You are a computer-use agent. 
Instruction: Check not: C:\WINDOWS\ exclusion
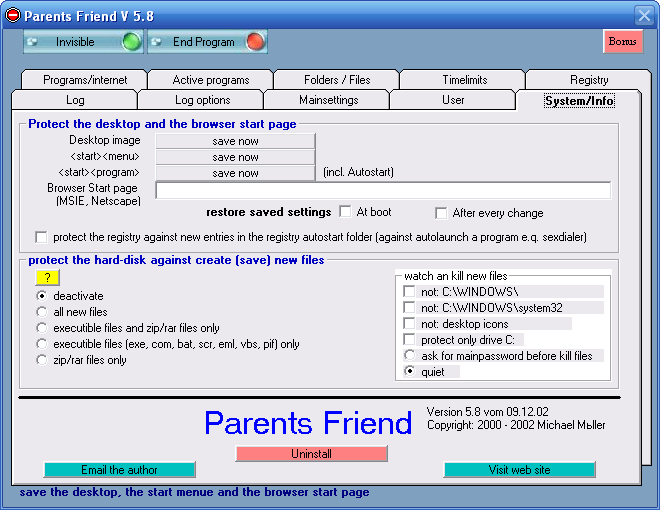pos(409,291)
